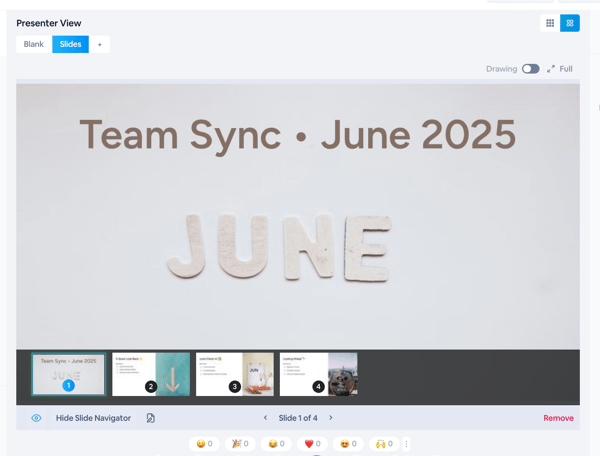Click the Slide 1 of 4 indicator
Image resolution: width=600 pixels, height=456 pixels.
tap(298, 418)
